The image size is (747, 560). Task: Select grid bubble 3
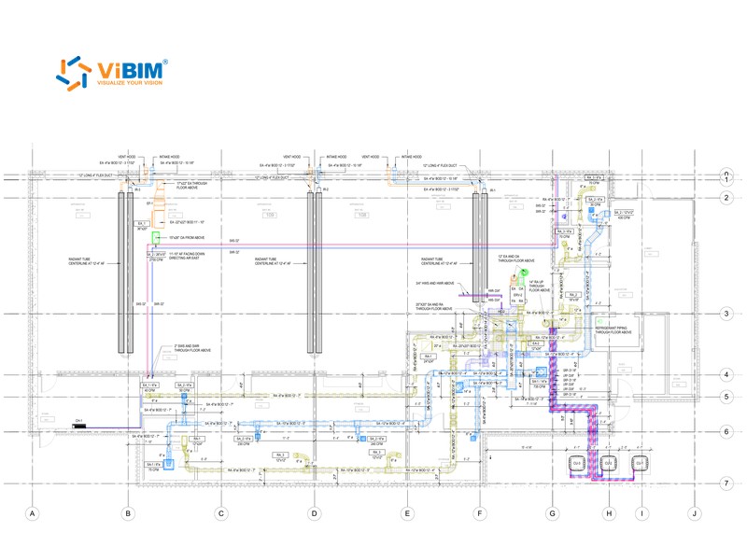(726, 314)
